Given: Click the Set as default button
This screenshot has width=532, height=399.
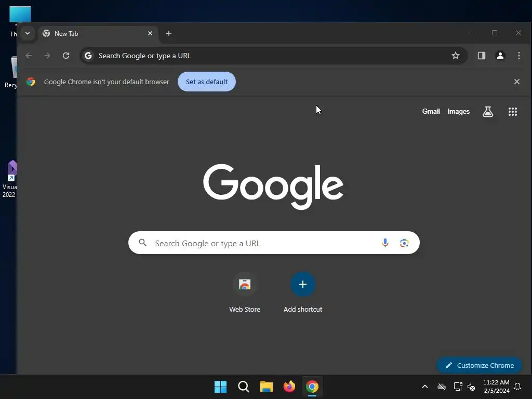Looking at the screenshot, I should [207, 82].
